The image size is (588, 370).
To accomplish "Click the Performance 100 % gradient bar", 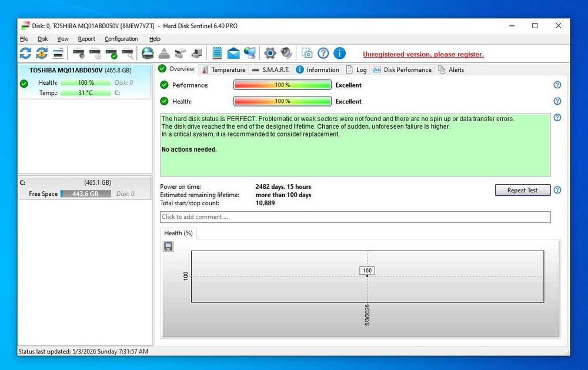I will click(x=282, y=85).
